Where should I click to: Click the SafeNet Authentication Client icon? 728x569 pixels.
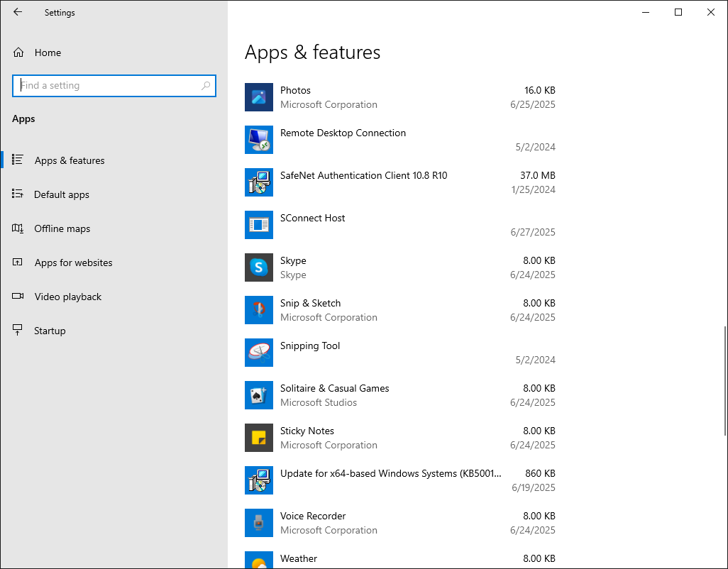[x=258, y=182]
